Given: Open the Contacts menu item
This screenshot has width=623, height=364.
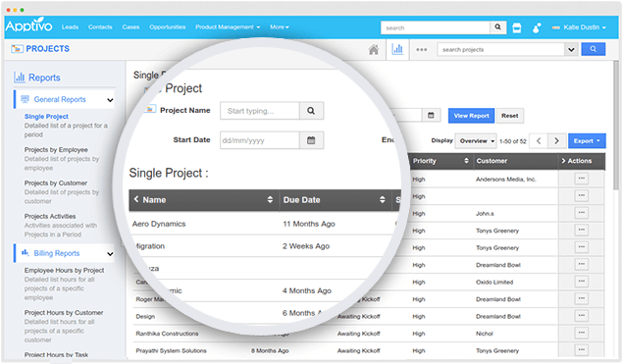Looking at the screenshot, I should [x=100, y=27].
